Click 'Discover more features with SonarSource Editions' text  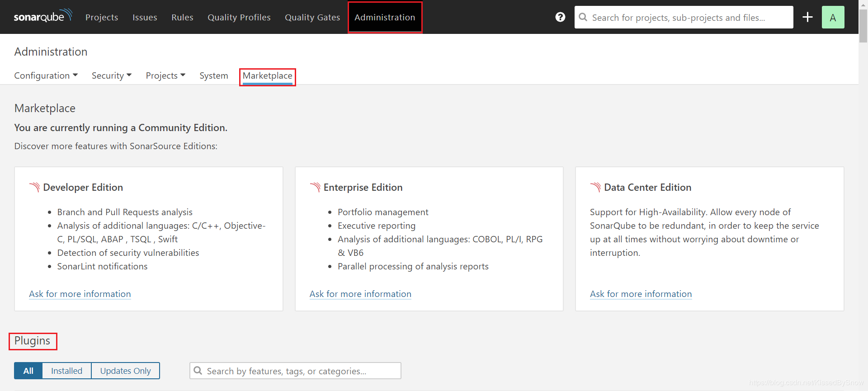[116, 146]
